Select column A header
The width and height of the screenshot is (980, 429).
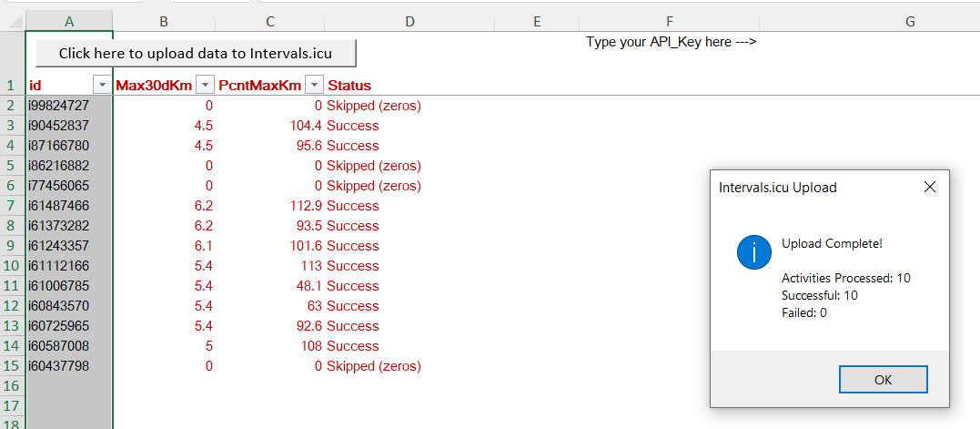[x=70, y=20]
